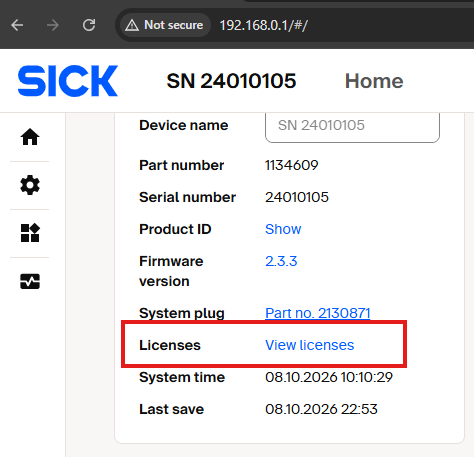Screen dimensions: 474x457
Task: Select part number value 1134609
Action: (292, 165)
